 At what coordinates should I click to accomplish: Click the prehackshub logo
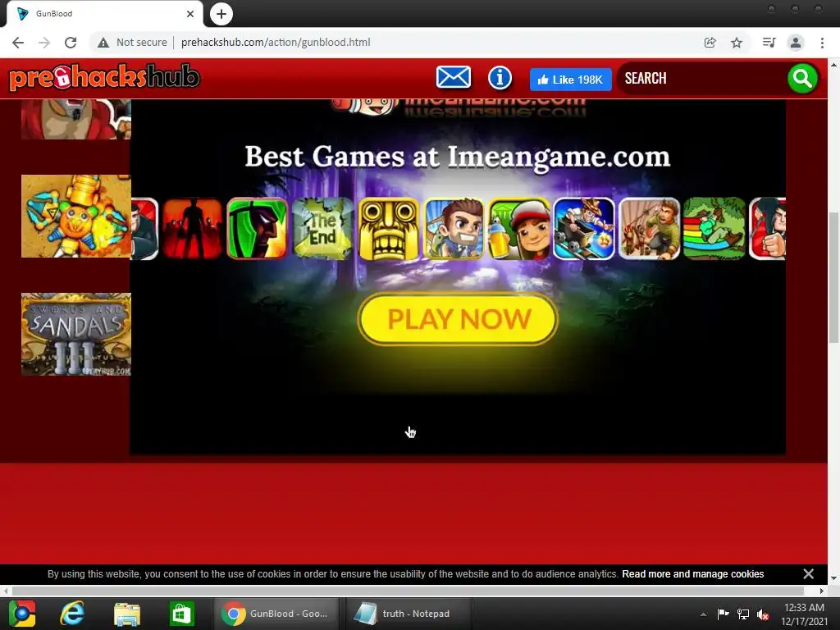(x=104, y=78)
